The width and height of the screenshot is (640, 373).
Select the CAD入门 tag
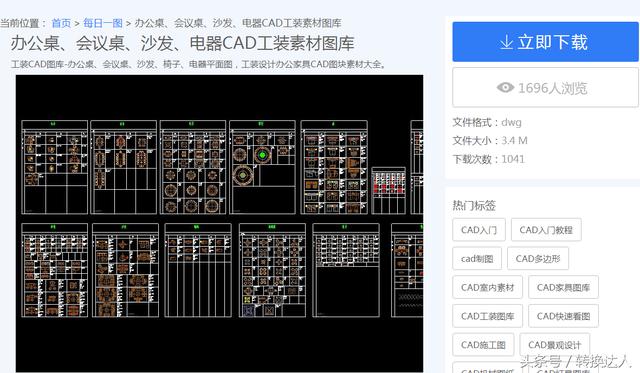[x=479, y=230]
